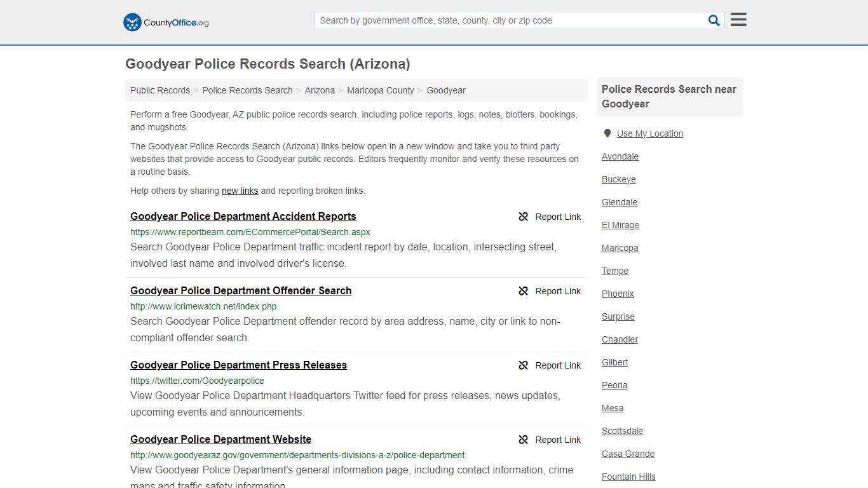Click broken-link icon beside Accident Reports

coord(524,217)
